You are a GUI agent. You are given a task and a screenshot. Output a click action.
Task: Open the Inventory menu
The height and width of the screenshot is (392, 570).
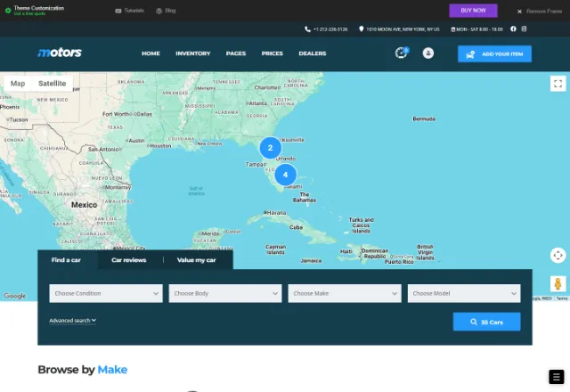[193, 53]
